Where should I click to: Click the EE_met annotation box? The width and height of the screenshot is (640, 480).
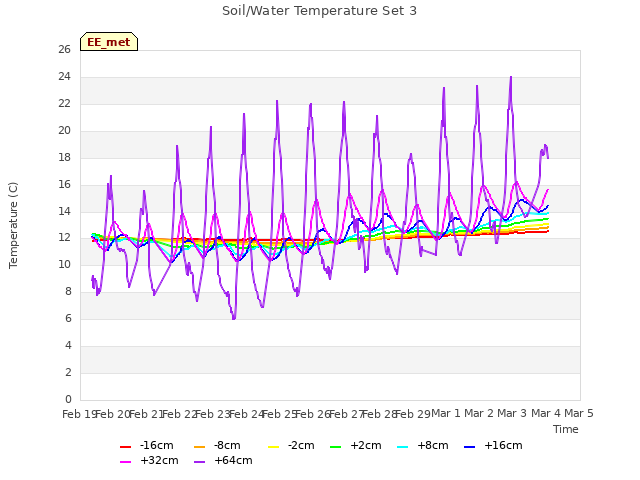coord(109,42)
